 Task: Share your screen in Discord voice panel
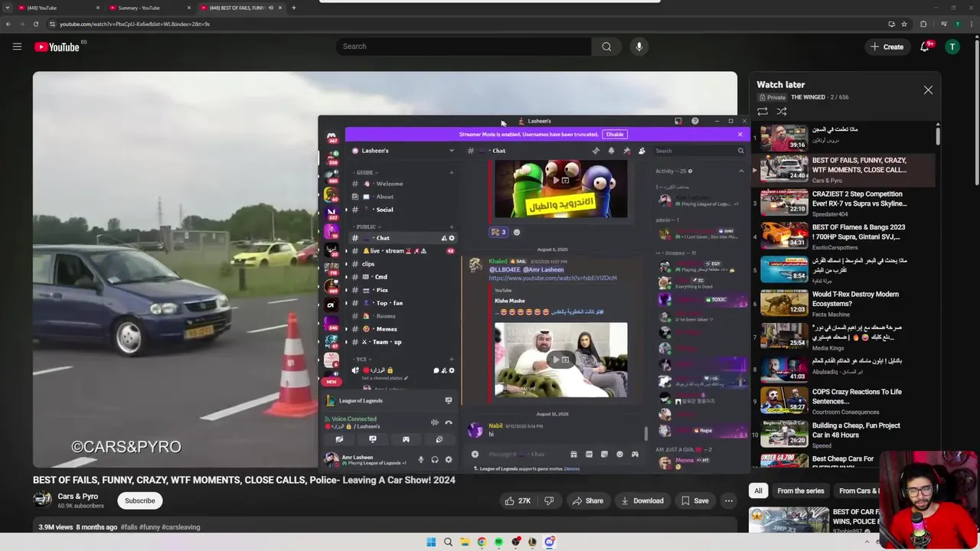[373, 439]
